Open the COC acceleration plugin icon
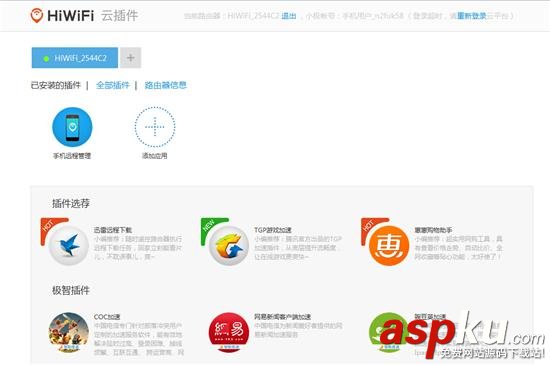This screenshot has width=550, height=365. [69, 332]
